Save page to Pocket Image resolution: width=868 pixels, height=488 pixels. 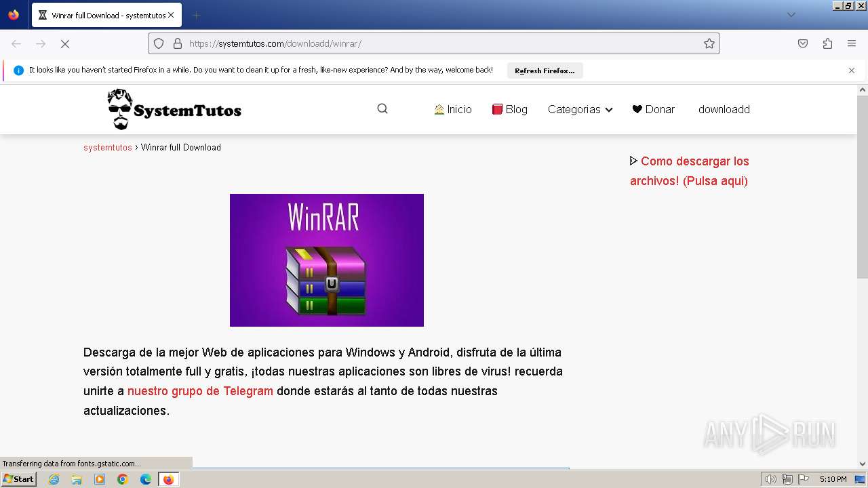[803, 43]
